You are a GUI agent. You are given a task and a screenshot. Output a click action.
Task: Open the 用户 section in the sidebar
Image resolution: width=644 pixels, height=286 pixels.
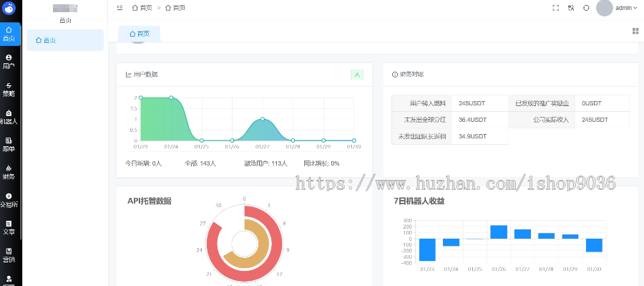click(x=9, y=62)
